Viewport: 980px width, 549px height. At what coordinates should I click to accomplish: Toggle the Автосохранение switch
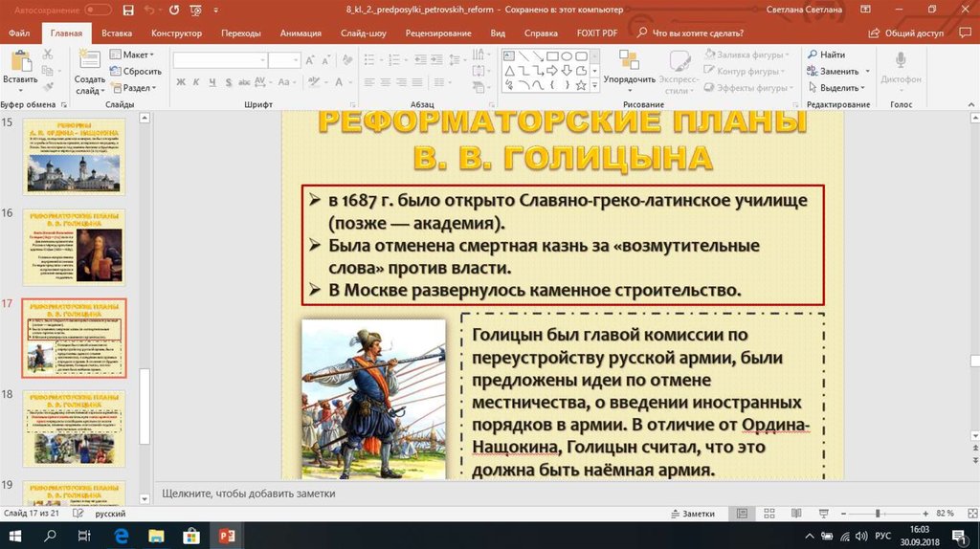98,10
